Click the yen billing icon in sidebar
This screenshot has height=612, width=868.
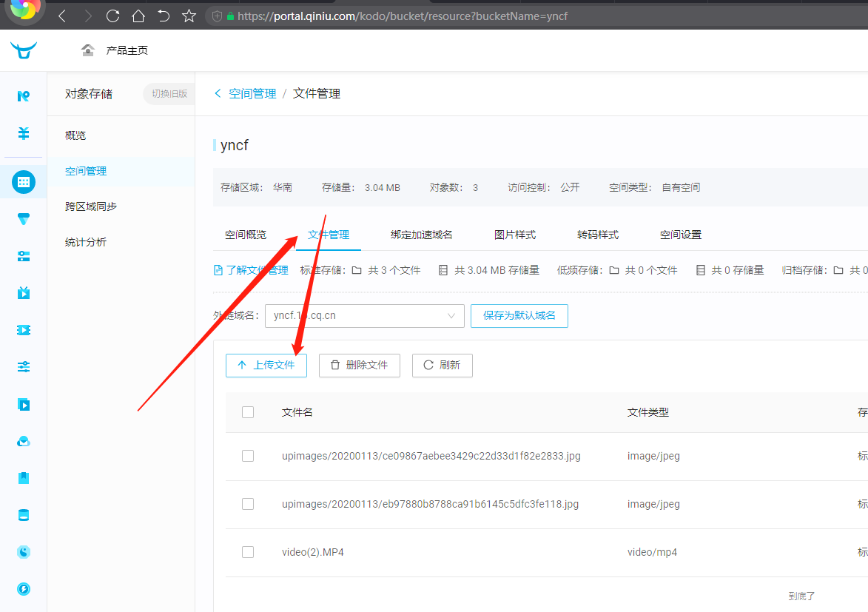(x=24, y=133)
